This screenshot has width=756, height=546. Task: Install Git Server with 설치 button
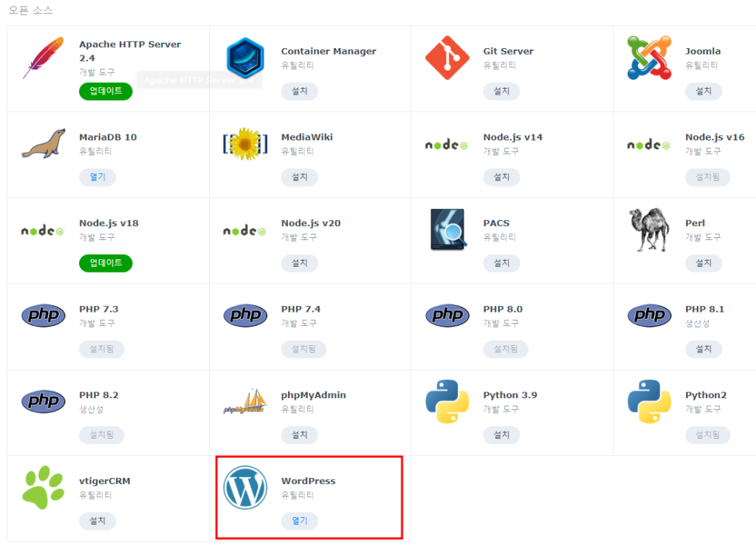(x=501, y=91)
